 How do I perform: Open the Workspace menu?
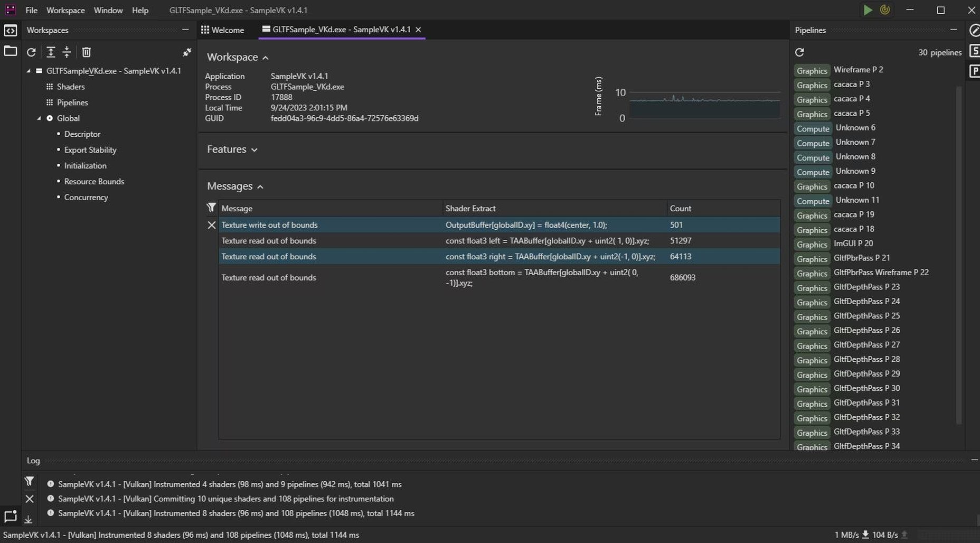[x=65, y=10]
